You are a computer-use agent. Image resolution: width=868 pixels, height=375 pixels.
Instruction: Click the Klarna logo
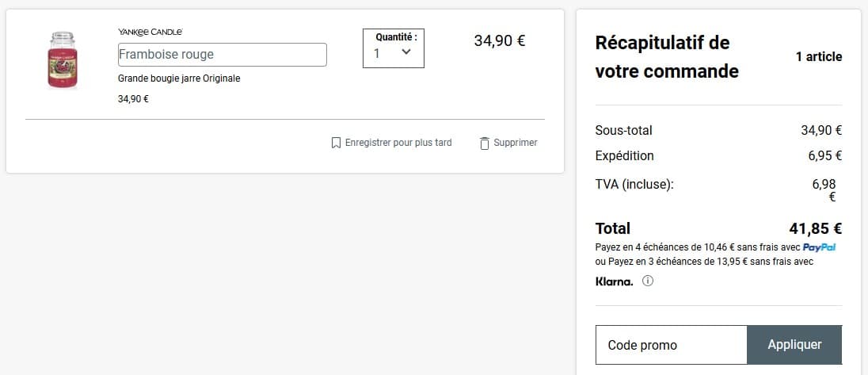pyautogui.click(x=614, y=281)
